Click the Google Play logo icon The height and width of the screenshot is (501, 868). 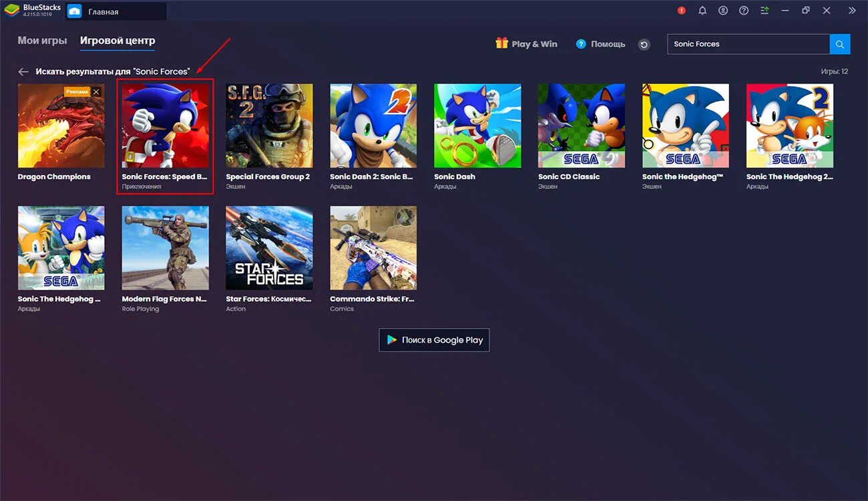tap(392, 340)
